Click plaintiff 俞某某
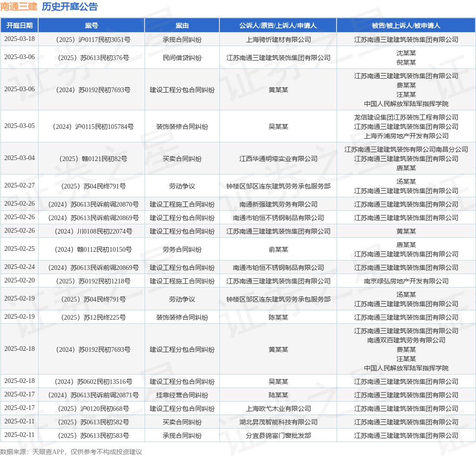 pyautogui.click(x=278, y=250)
